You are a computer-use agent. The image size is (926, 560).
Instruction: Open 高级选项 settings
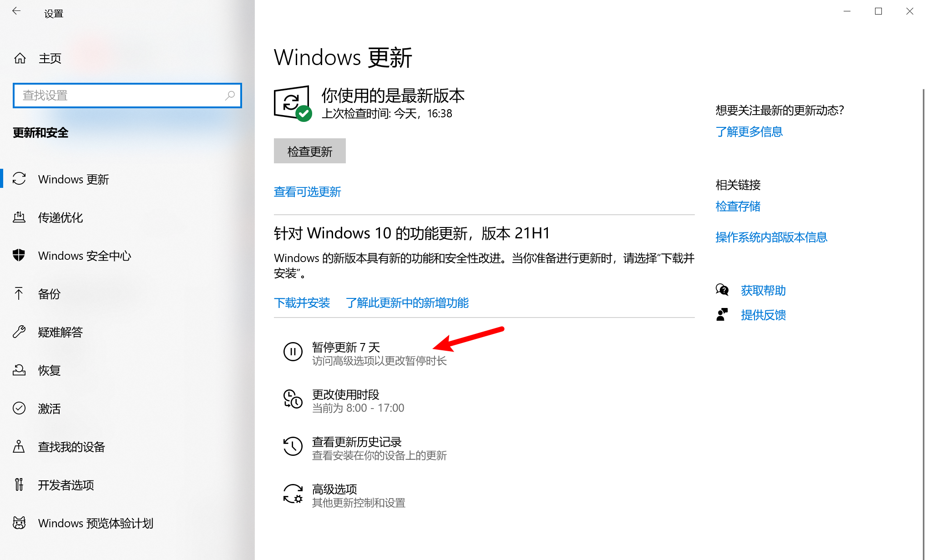pyautogui.click(x=344, y=495)
